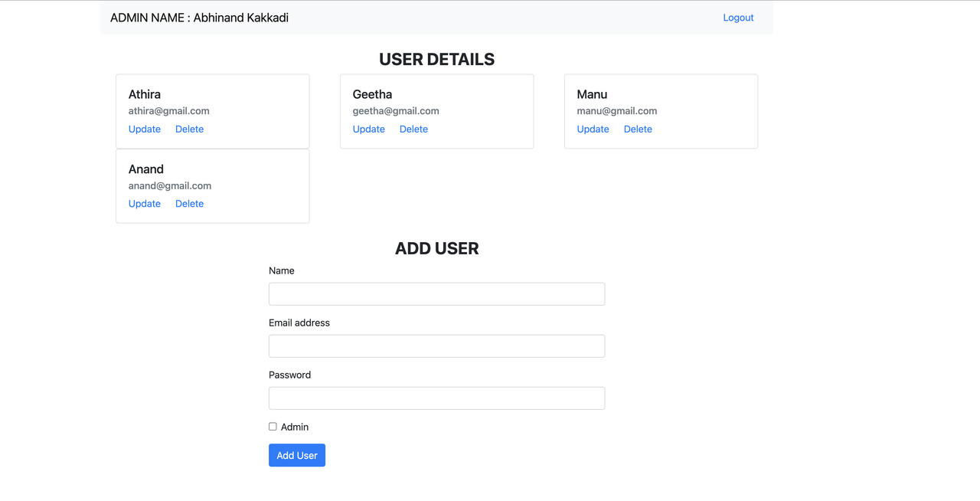Click Update for Geetha
The height and width of the screenshot is (501, 980).
[x=368, y=129]
